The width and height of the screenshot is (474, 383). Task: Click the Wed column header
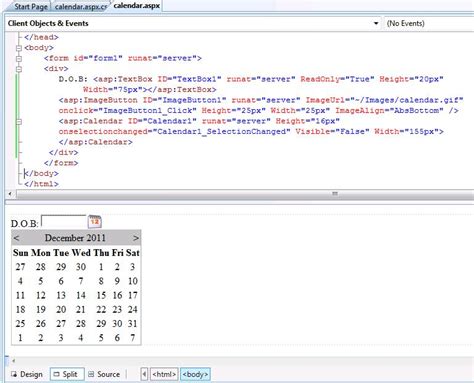(x=81, y=253)
